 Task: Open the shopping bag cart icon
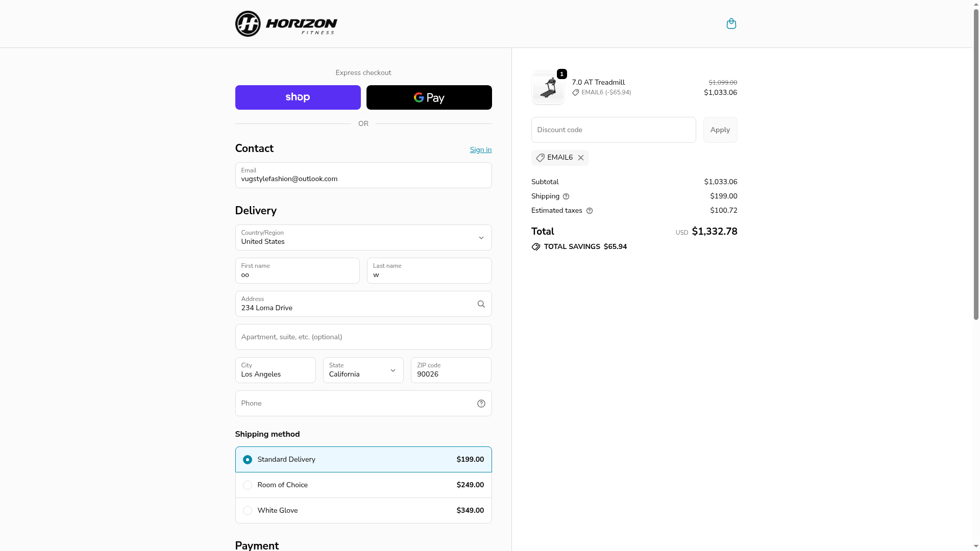[x=731, y=24]
